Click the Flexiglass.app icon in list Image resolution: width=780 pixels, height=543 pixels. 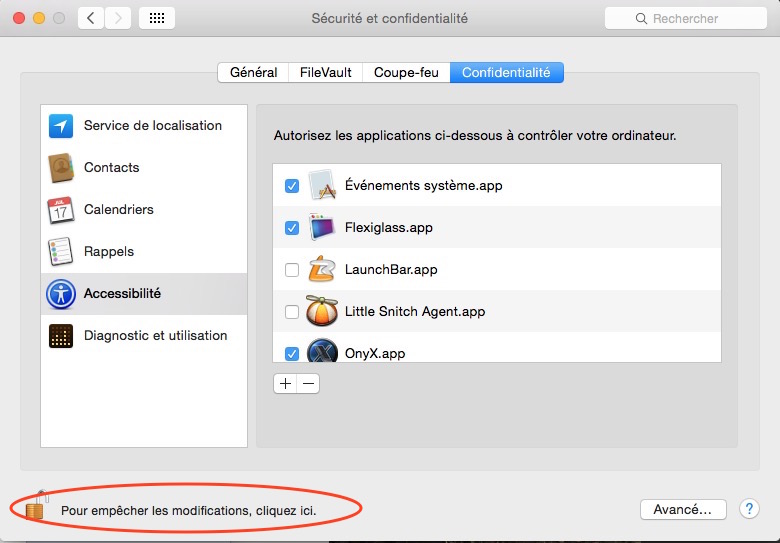coord(321,228)
